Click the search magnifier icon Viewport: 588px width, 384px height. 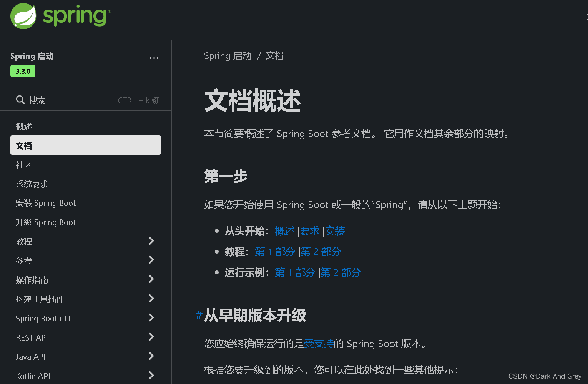(20, 100)
